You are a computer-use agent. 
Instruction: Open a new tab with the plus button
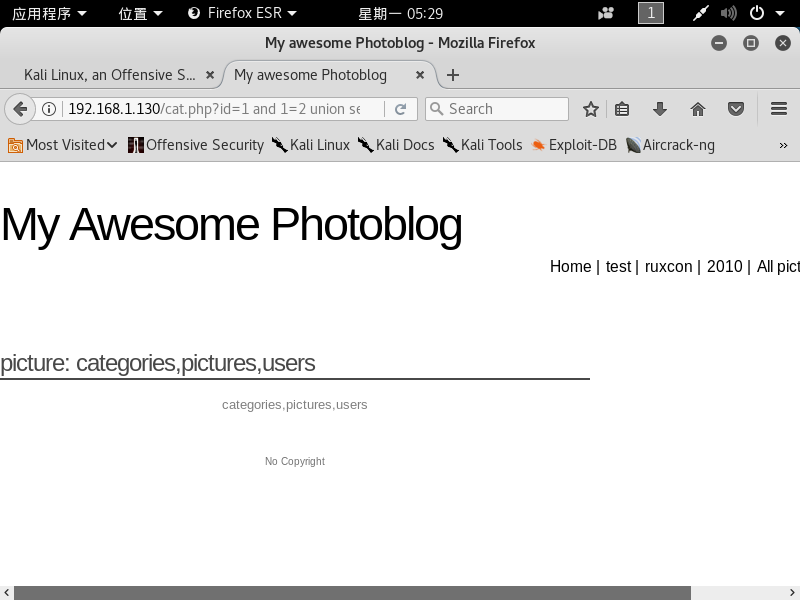pyautogui.click(x=453, y=75)
